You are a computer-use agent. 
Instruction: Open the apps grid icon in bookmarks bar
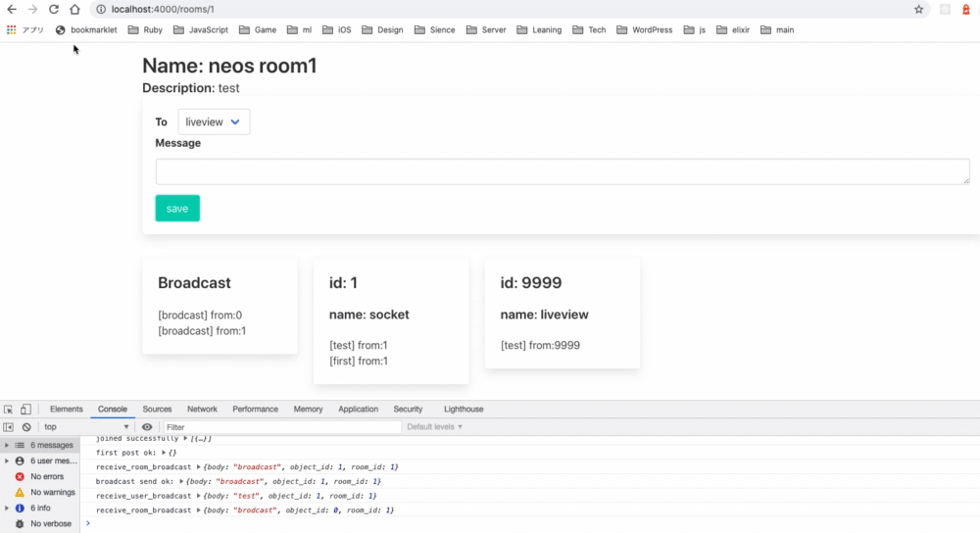11,30
